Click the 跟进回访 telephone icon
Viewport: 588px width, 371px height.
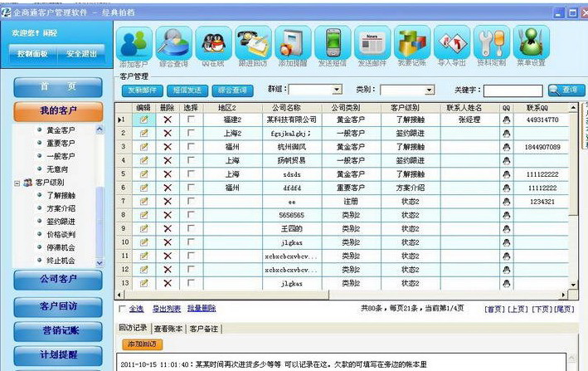(254, 44)
